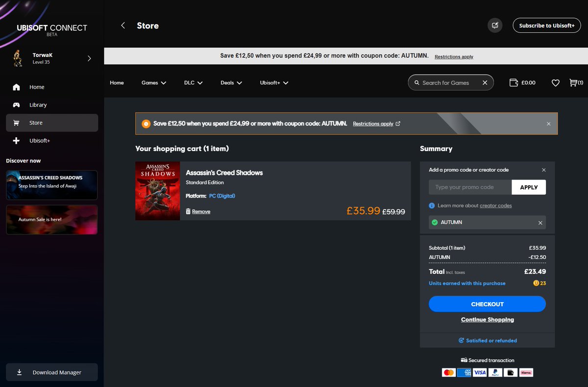Focus the Search for Games field
Viewport: 588px width, 387px height.
(x=450, y=83)
